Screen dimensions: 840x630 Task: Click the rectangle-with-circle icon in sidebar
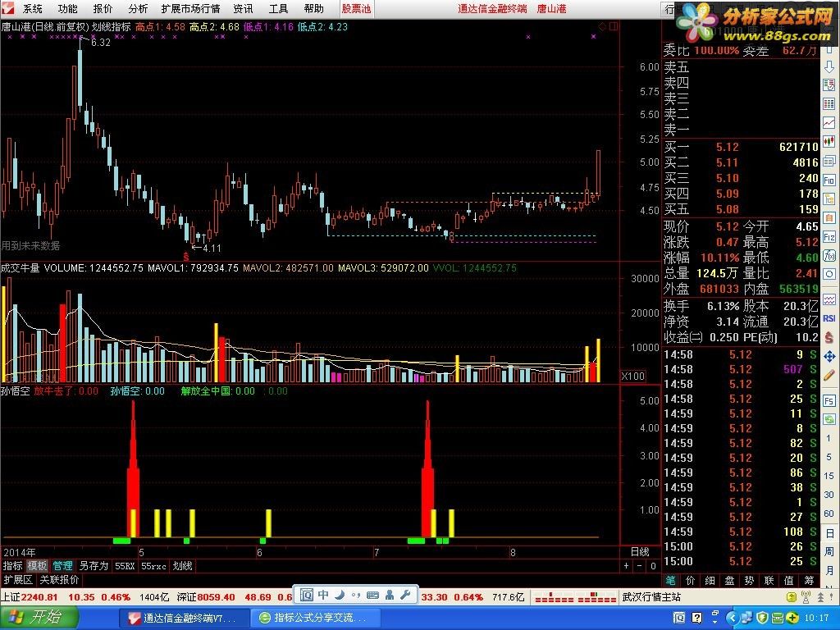tap(829, 274)
